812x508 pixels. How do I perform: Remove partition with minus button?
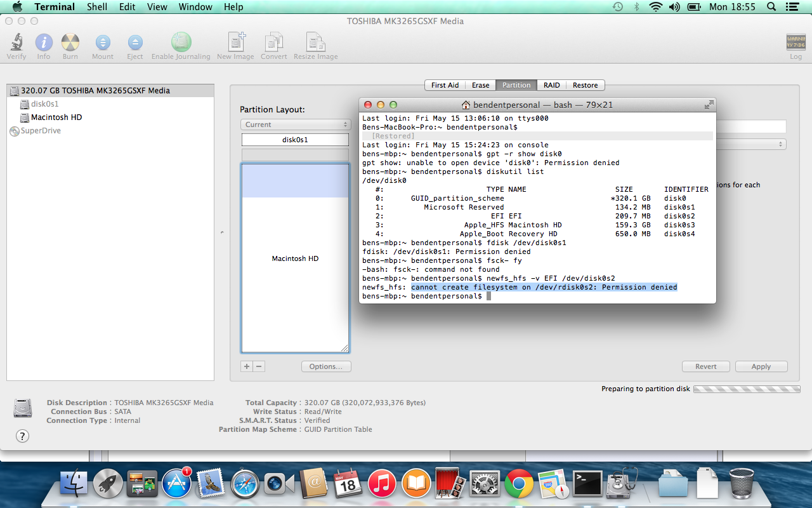259,366
